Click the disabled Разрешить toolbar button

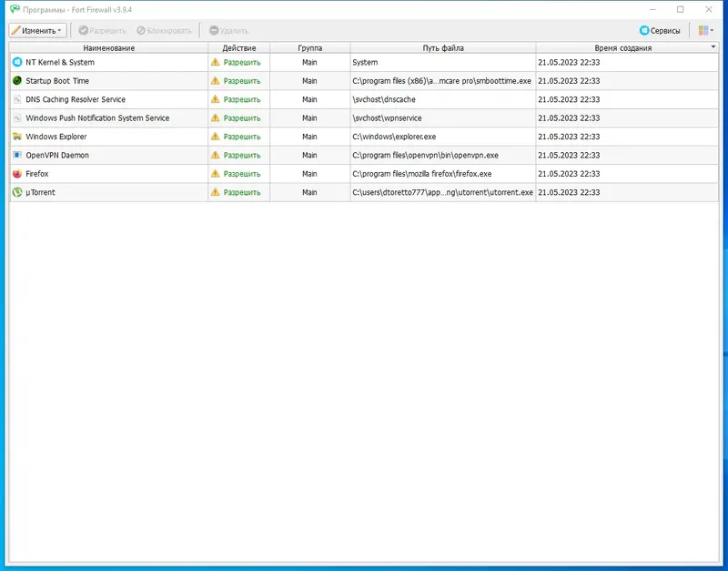pyautogui.click(x=103, y=31)
